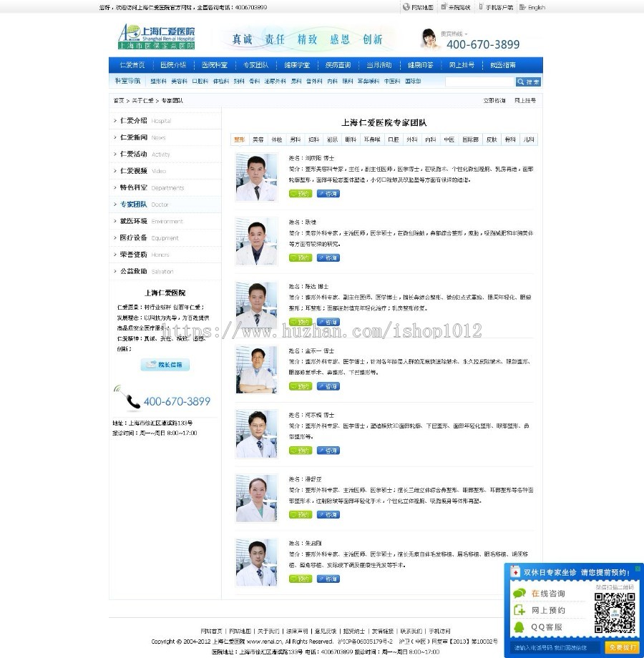The width and height of the screenshot is (644, 658).
Task: Click the green chat bubbles 在线咨询 icon
Action: (x=519, y=593)
